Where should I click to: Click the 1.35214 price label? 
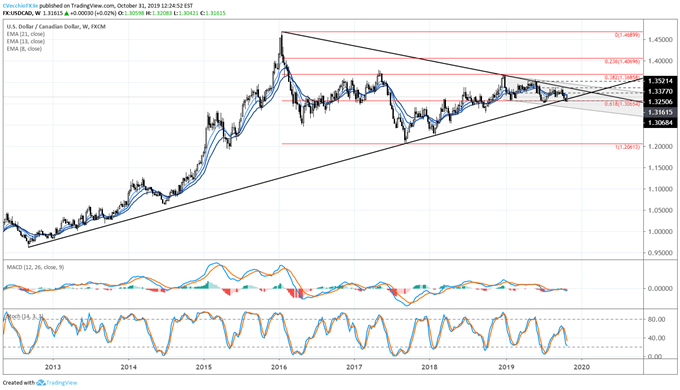click(660, 81)
